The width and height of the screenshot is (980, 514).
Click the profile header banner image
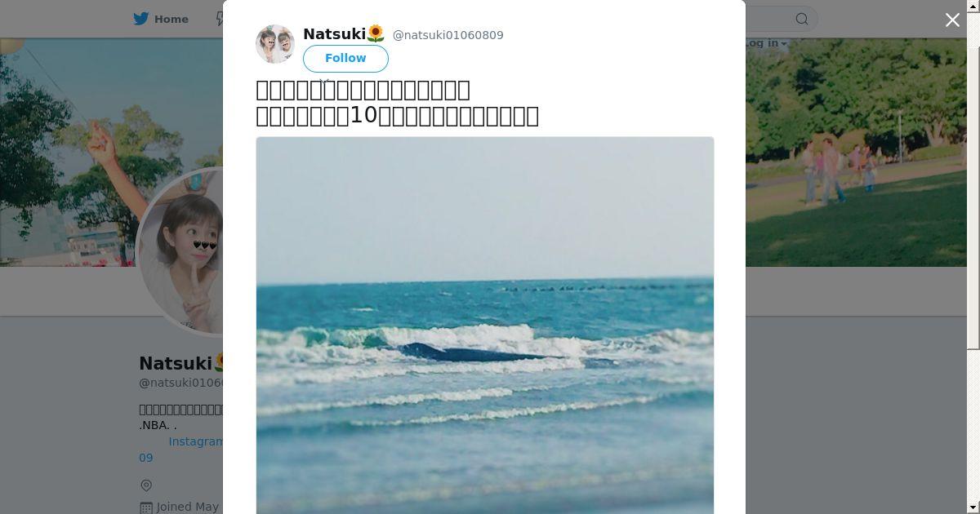pyautogui.click(x=856, y=152)
